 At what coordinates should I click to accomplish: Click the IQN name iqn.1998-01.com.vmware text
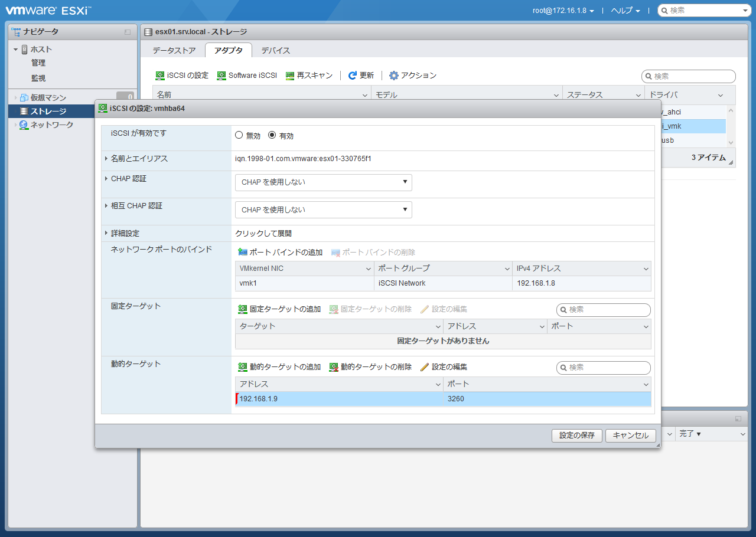303,158
